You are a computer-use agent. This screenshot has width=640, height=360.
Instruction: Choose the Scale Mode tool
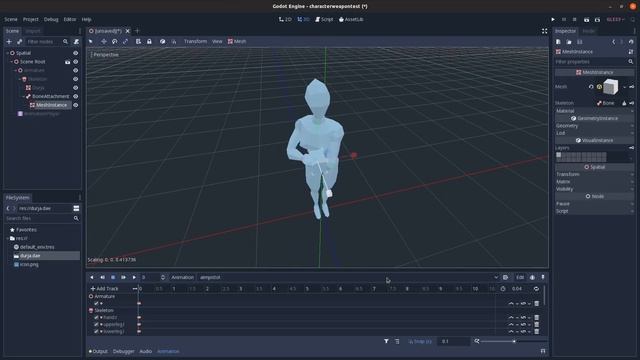[x=125, y=41]
